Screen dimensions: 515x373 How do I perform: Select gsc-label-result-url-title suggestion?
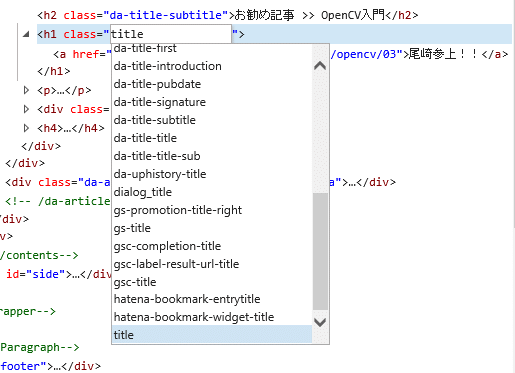212,264
